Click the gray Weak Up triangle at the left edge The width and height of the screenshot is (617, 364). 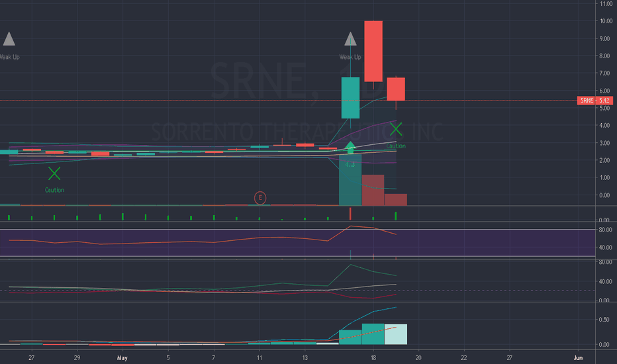(x=9, y=39)
